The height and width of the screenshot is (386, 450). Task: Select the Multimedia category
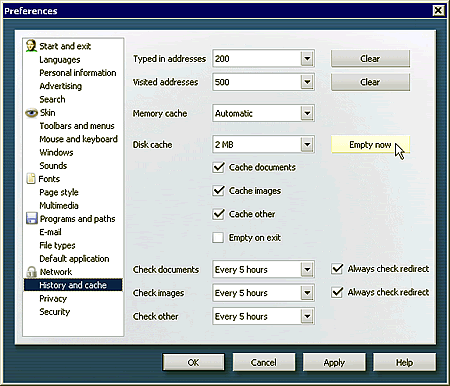point(59,205)
